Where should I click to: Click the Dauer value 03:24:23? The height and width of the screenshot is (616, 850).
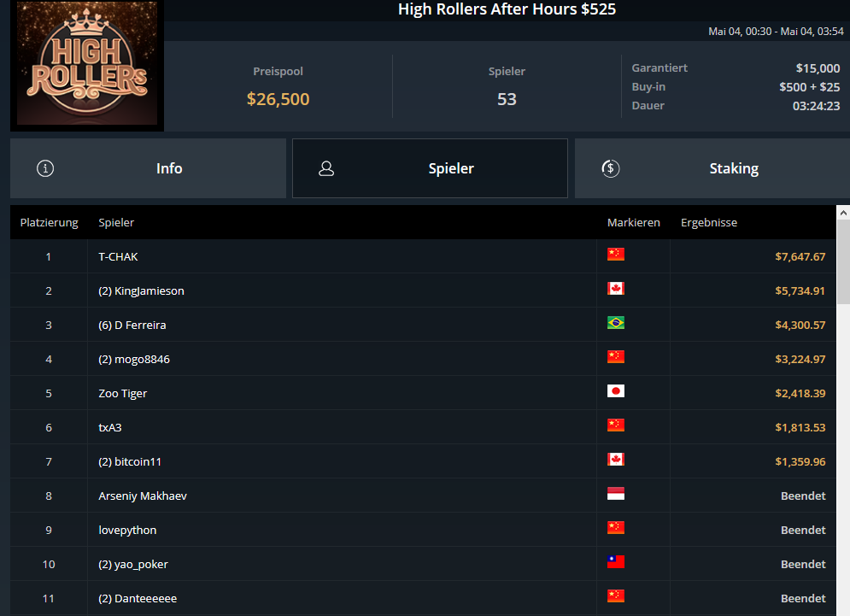pyautogui.click(x=817, y=106)
